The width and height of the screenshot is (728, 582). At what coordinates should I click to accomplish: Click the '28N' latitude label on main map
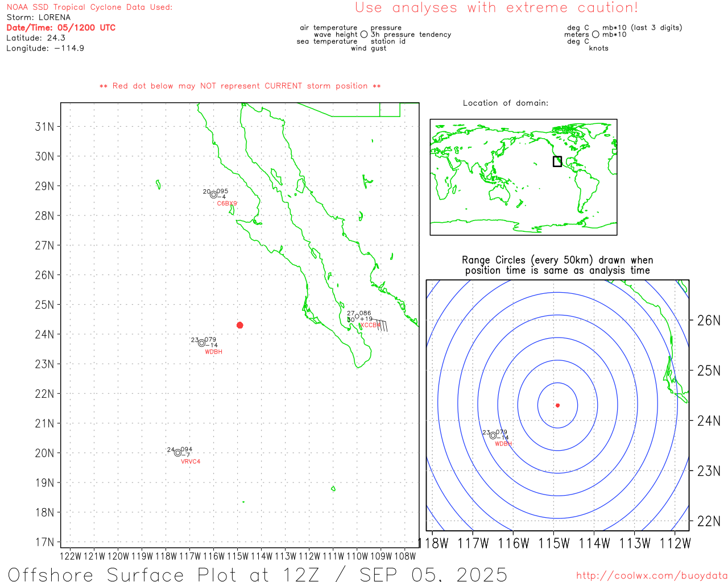coord(44,215)
